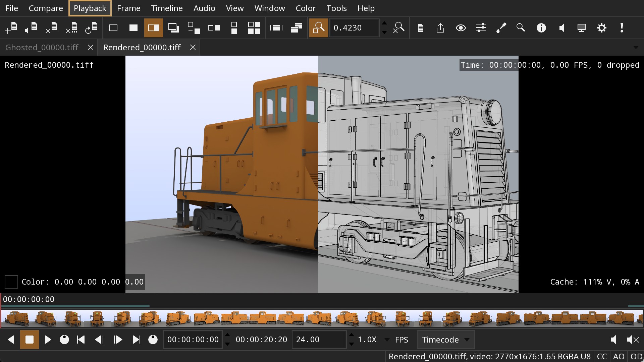Viewport: 644px width, 362px height.
Task: Open color controls sliders icon
Action: [481, 28]
